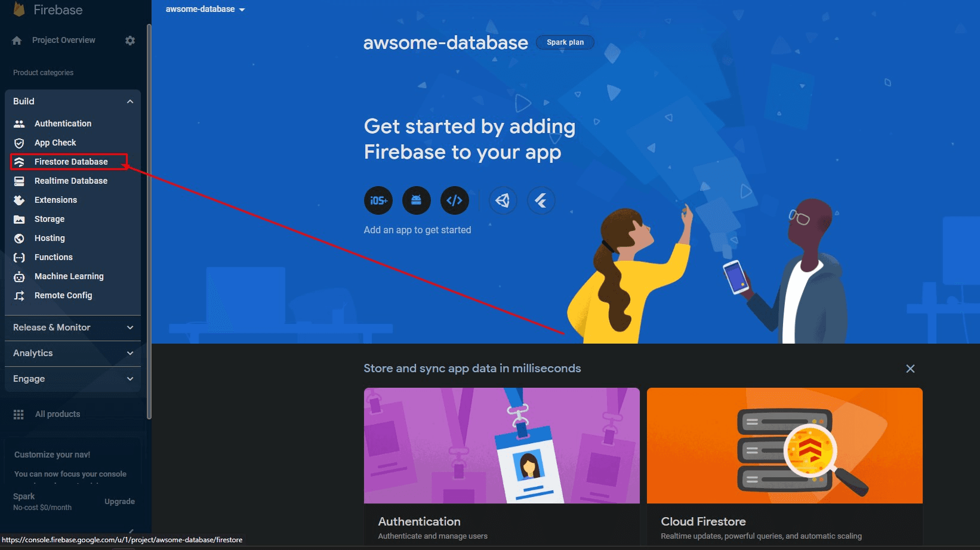Expand the Analytics section
Image resolution: width=980 pixels, height=550 pixels.
click(73, 353)
